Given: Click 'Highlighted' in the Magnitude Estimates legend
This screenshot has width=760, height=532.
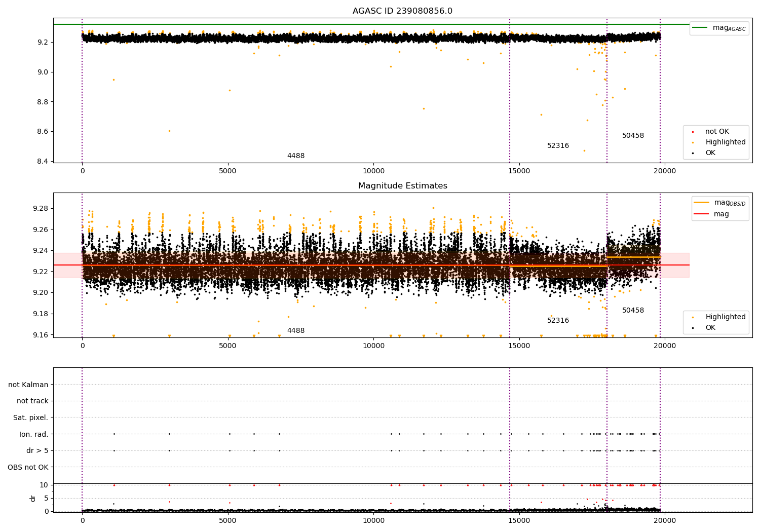Looking at the screenshot, I should pos(726,317).
